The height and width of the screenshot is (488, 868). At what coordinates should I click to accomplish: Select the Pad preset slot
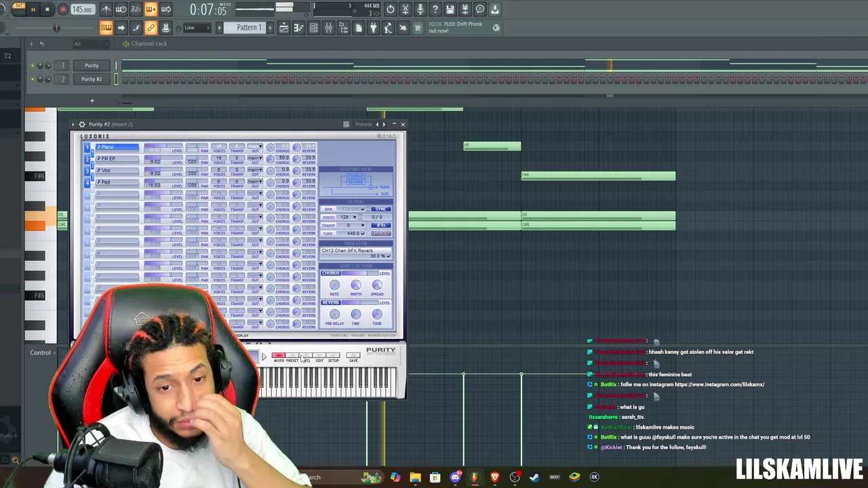coord(117,182)
